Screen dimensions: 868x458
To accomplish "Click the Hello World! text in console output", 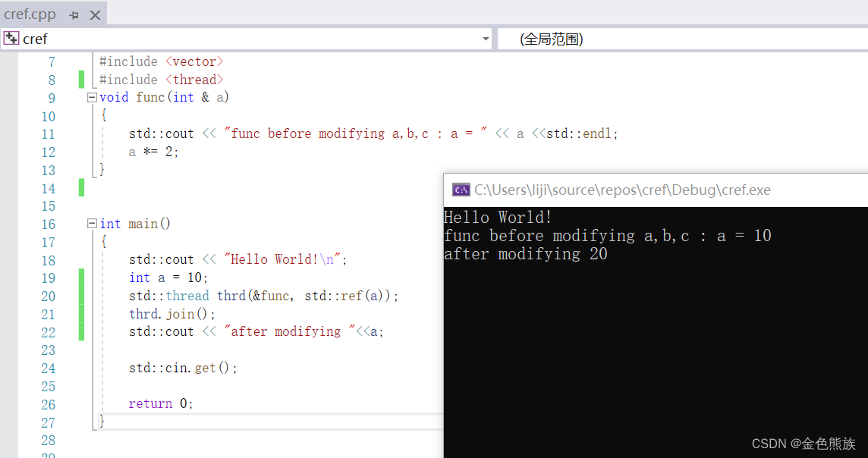I will click(497, 217).
